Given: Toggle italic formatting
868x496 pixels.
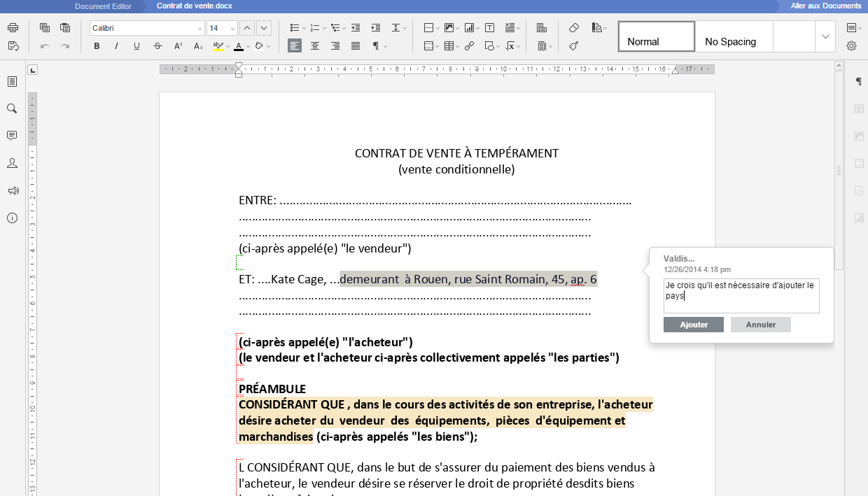Looking at the screenshot, I should pos(117,46).
